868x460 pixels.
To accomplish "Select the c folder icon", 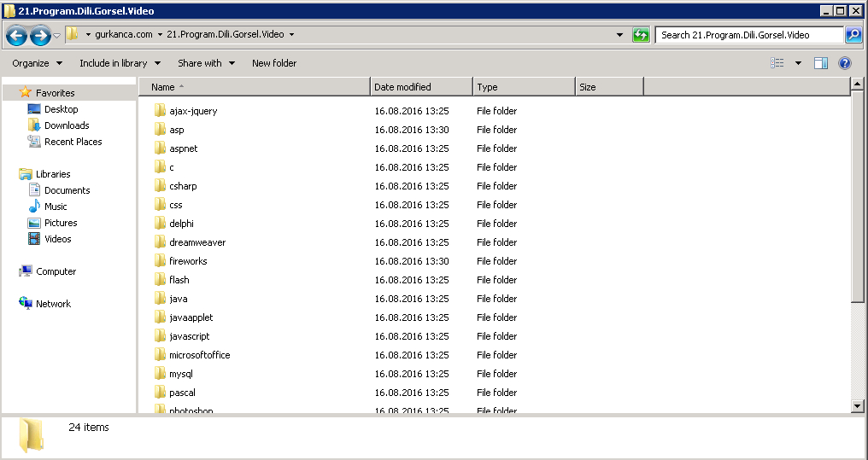I will click(160, 167).
